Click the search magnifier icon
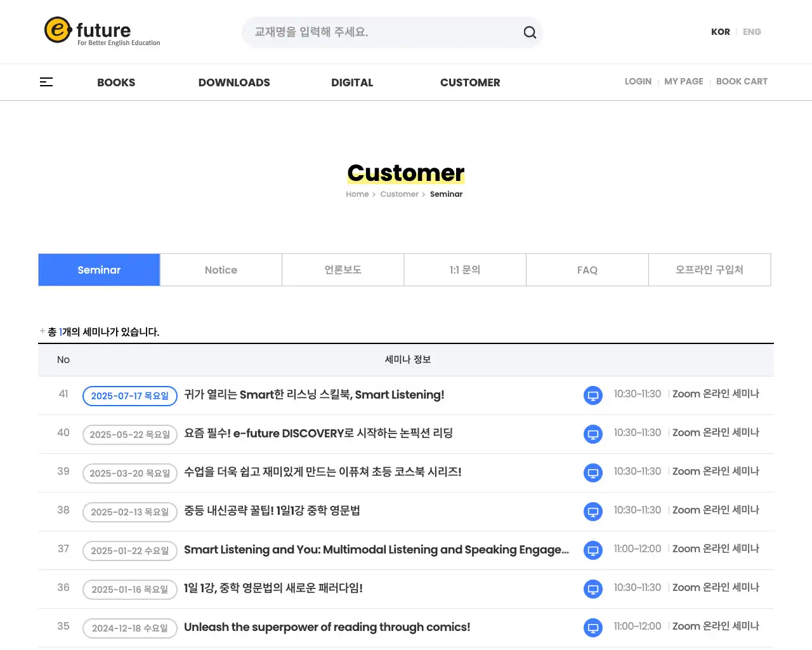The height and width of the screenshot is (650, 812). pos(530,32)
